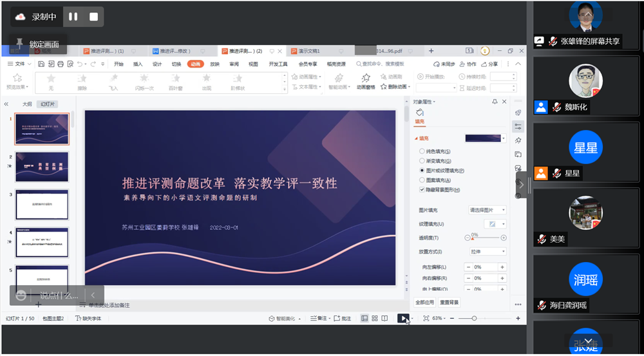This screenshot has width=644, height=356.
Task: Click the fit-to-window zoom icon
Action: [x=426, y=318]
